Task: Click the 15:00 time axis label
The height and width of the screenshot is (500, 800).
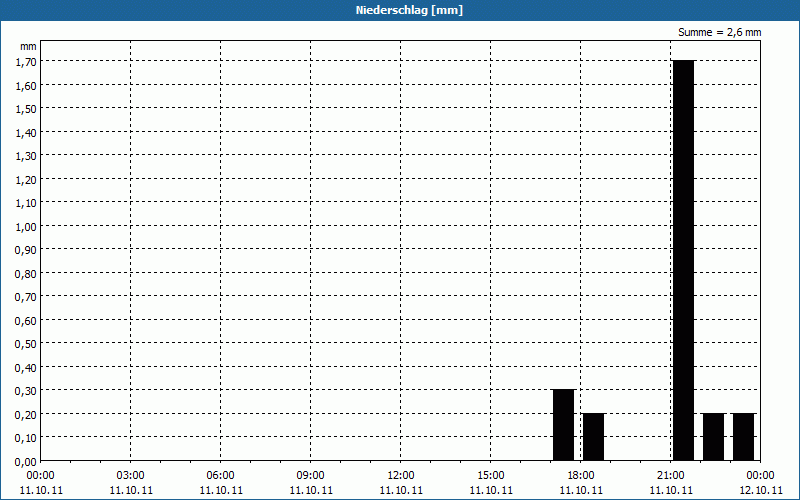Action: click(490, 475)
